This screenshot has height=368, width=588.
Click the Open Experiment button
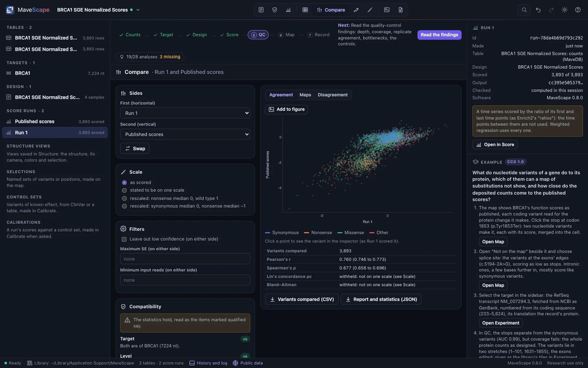(500, 323)
